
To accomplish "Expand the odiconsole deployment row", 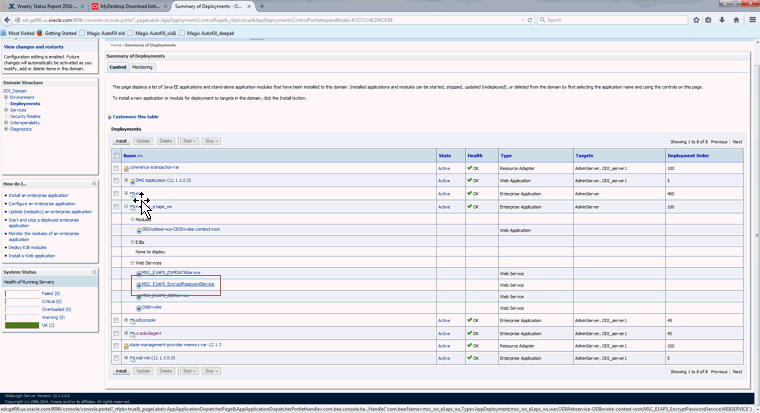I will [126, 320].
